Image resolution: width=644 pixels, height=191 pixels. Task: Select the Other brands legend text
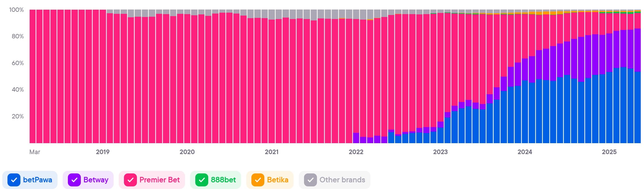(342, 180)
